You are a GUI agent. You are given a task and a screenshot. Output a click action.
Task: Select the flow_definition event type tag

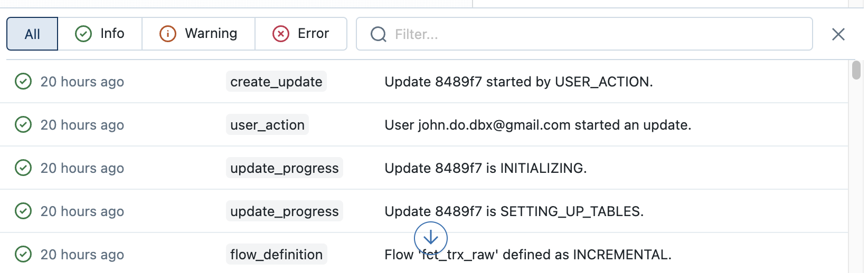coord(276,255)
